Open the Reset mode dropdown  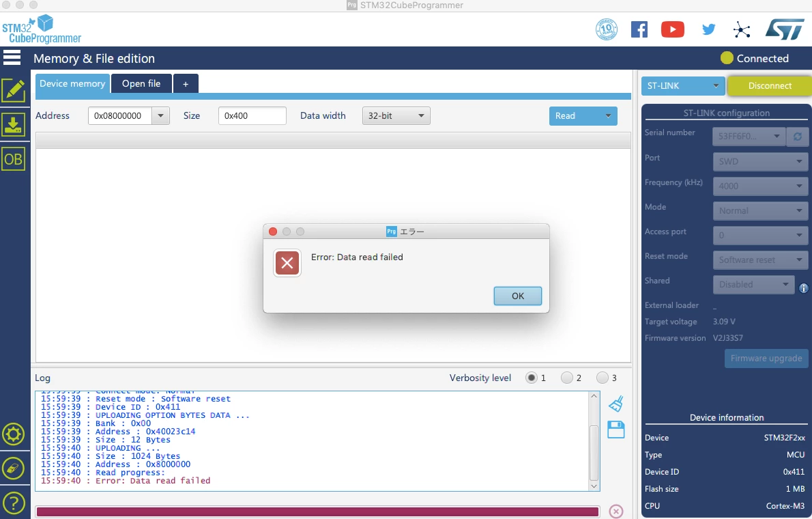coord(760,259)
